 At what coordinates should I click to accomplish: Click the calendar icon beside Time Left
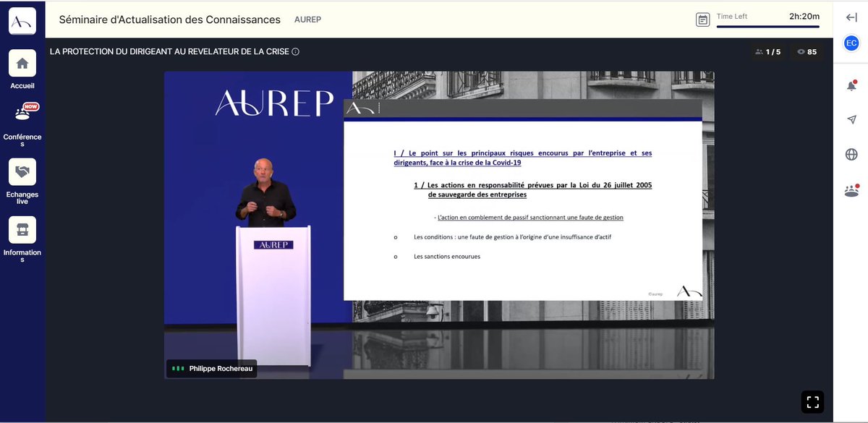(702, 19)
